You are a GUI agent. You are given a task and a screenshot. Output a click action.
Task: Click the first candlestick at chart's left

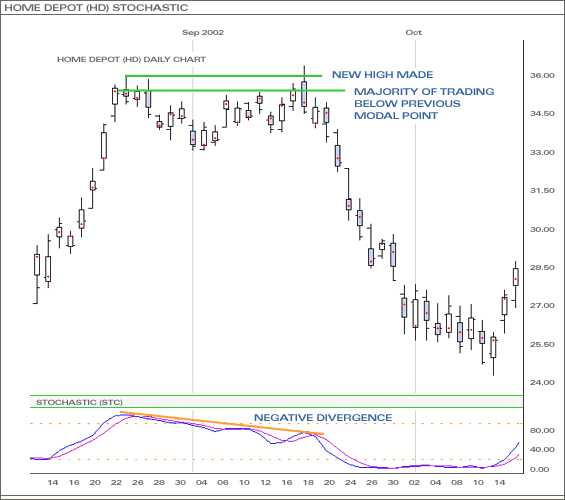(x=37, y=274)
